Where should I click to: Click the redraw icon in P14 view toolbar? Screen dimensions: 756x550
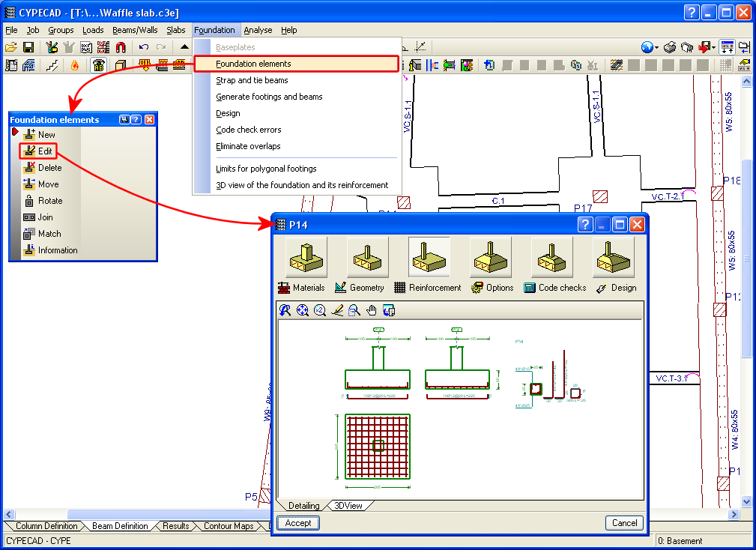coord(285,310)
